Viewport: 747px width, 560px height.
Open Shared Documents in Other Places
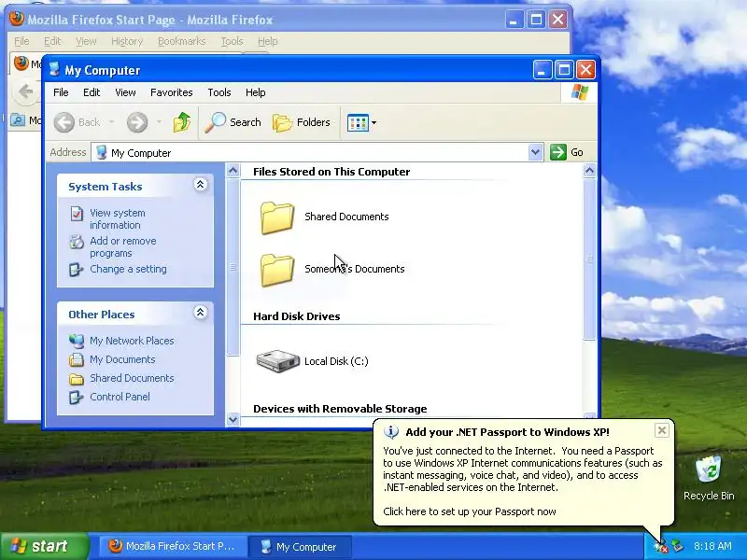tap(132, 378)
